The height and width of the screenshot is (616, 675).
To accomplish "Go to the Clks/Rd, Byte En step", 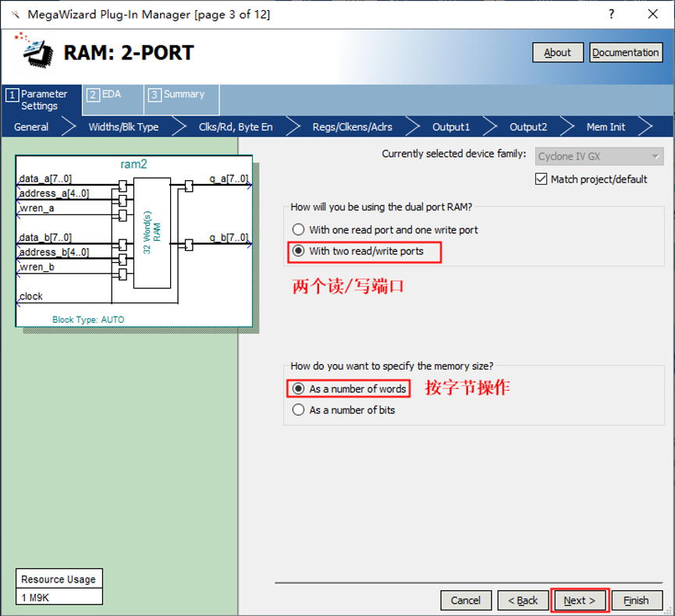I will (x=236, y=127).
